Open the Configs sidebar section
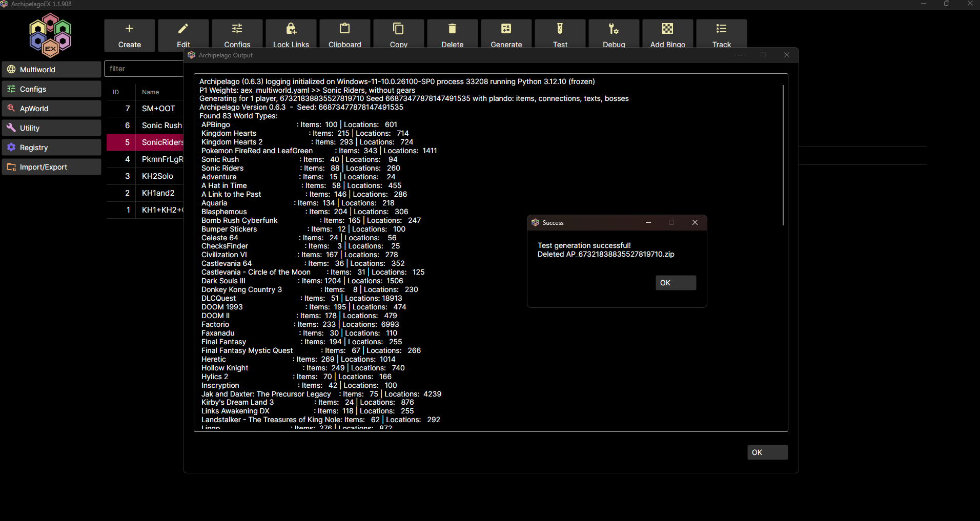 (51, 89)
